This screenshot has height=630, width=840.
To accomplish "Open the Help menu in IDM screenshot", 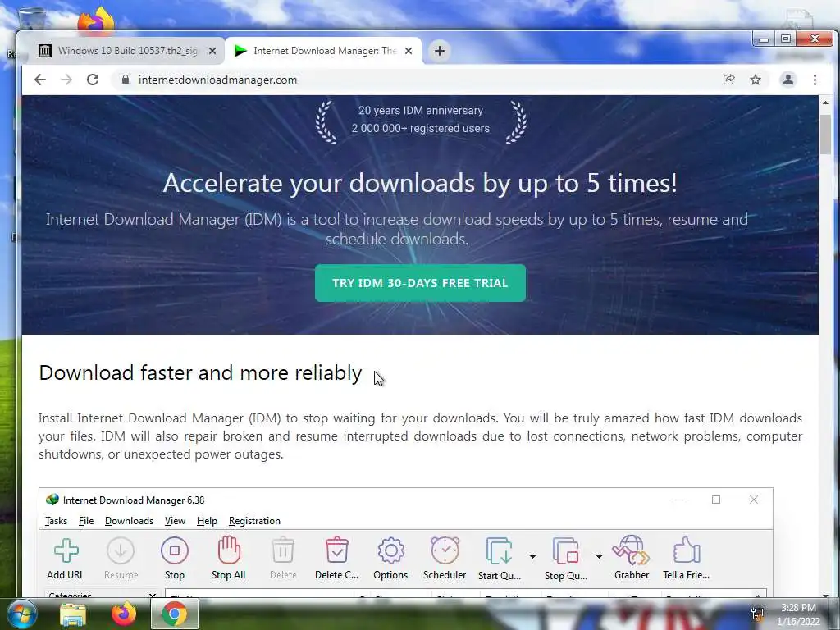I will click(207, 521).
